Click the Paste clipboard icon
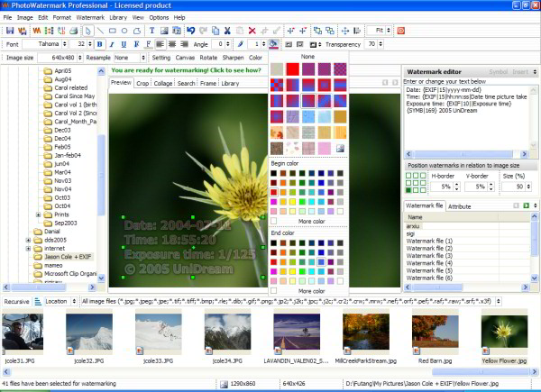 point(240,31)
